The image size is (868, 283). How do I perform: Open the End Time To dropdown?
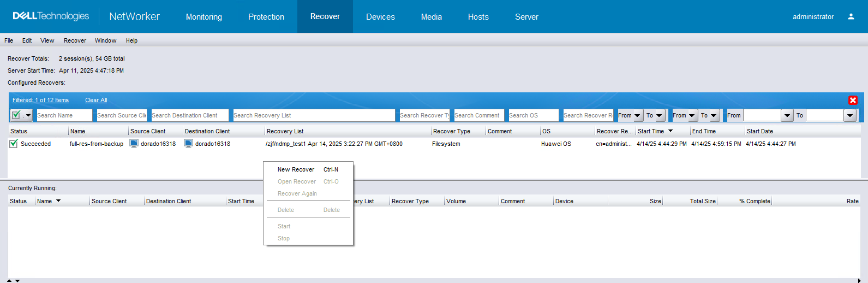714,115
